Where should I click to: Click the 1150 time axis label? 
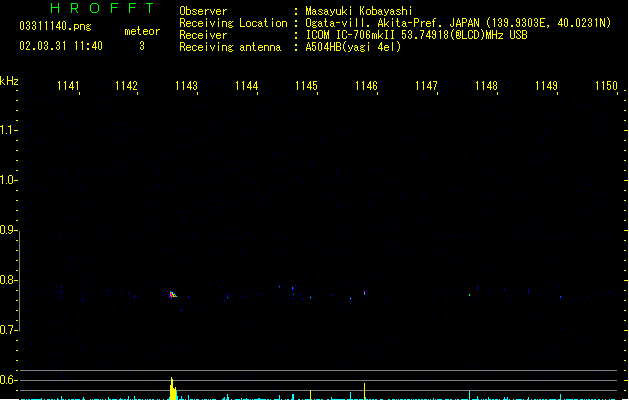607,86
